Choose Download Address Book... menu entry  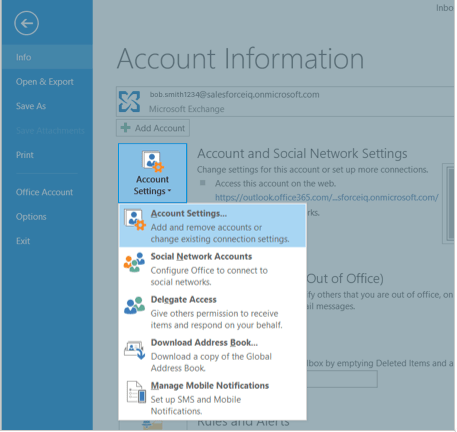pos(213,355)
